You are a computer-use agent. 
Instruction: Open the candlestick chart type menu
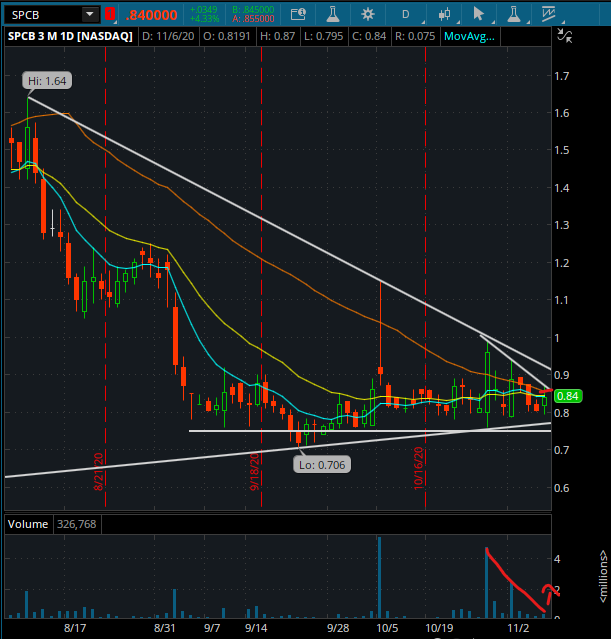tap(444, 15)
